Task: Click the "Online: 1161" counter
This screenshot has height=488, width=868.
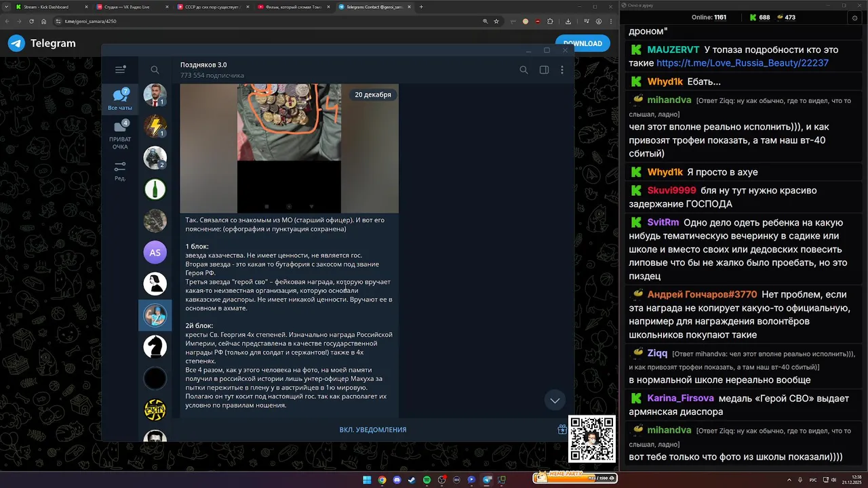Action: (x=709, y=18)
